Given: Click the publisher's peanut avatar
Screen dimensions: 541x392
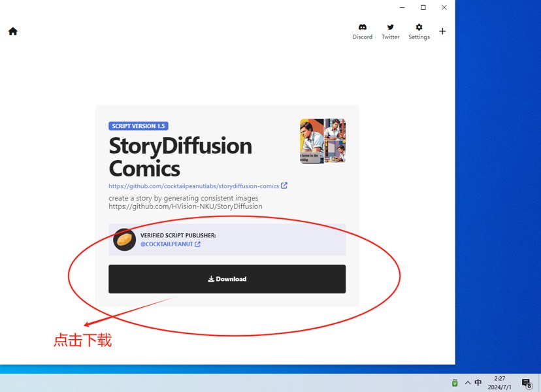Looking at the screenshot, I should pyautogui.click(x=124, y=240).
